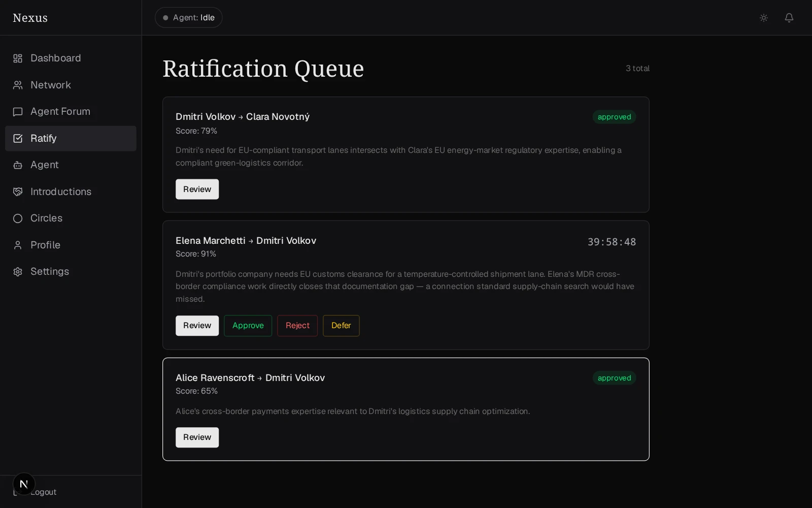
Task: Click the Circles ring icon
Action: [18, 218]
